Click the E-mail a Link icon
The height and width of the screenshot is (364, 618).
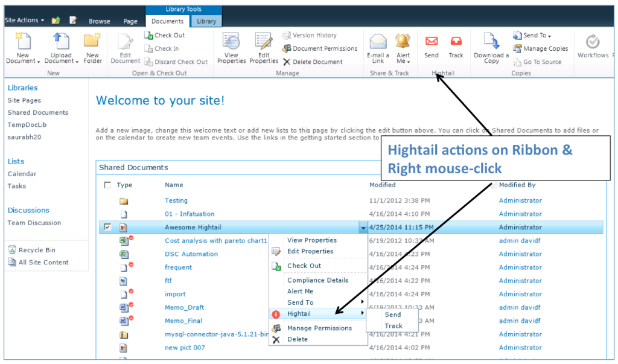[378, 42]
